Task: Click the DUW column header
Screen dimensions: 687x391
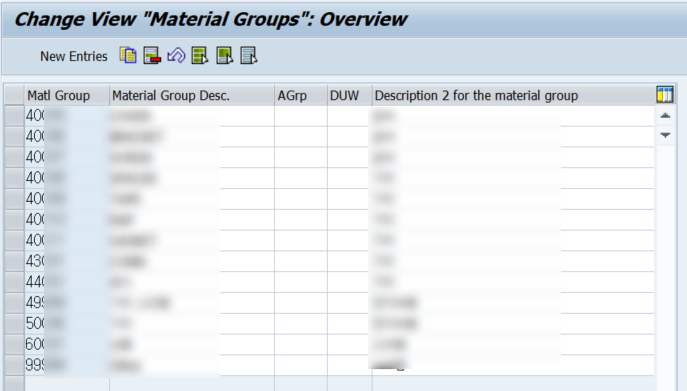Action: [350, 96]
